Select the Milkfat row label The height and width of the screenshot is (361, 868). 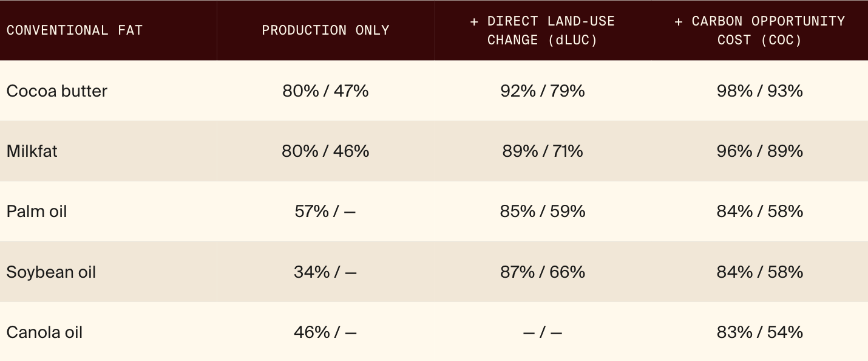(32, 151)
